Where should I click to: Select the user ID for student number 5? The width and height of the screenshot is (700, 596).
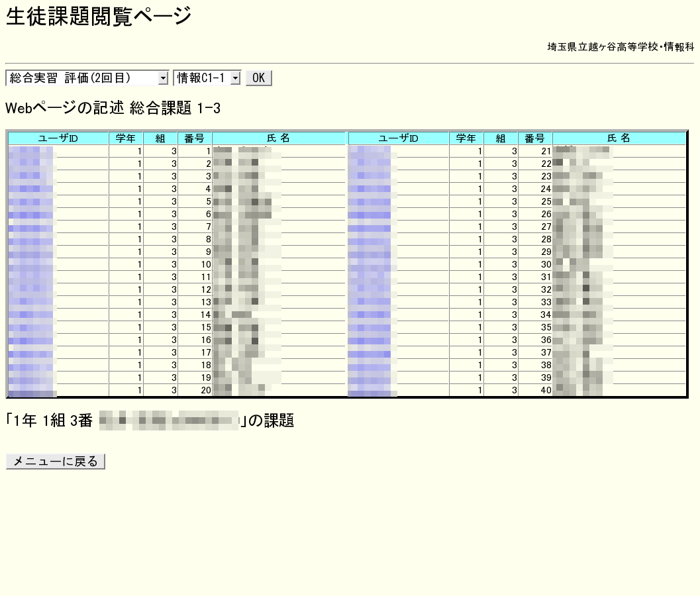[32, 202]
